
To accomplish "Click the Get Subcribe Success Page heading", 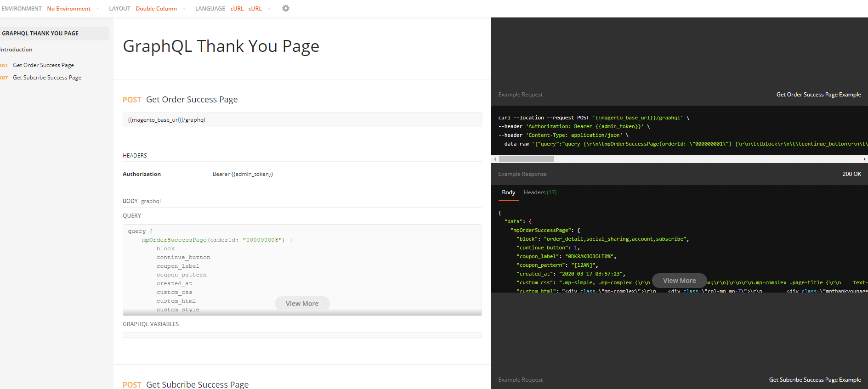I will pos(197,384).
